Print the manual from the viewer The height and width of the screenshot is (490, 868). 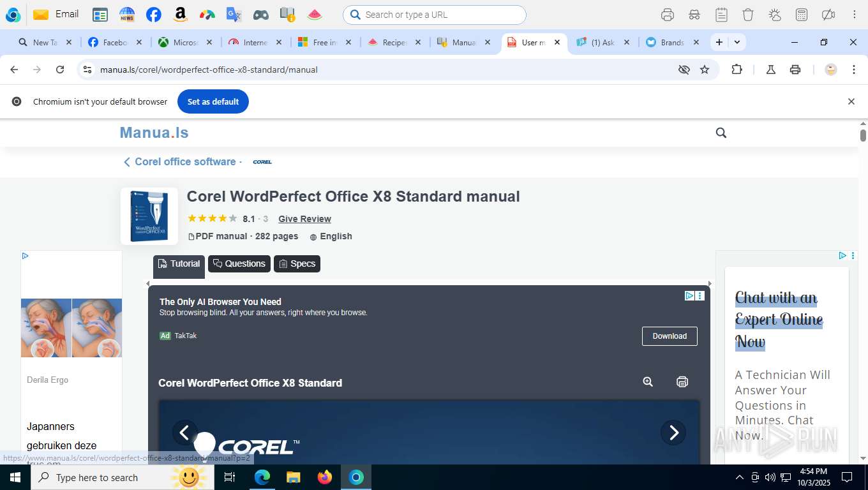[x=682, y=382]
